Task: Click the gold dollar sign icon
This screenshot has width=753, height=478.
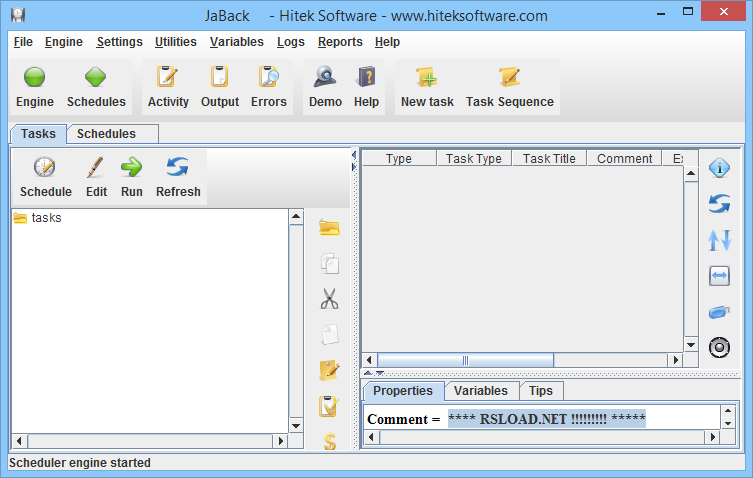Action: tap(330, 441)
